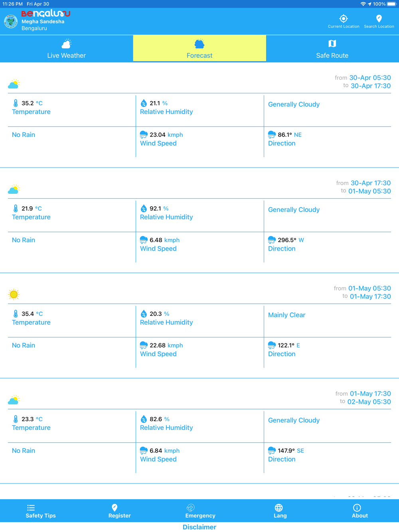This screenshot has height=532, width=399.
Task: Tap the Register pin icon
Action: 115,508
